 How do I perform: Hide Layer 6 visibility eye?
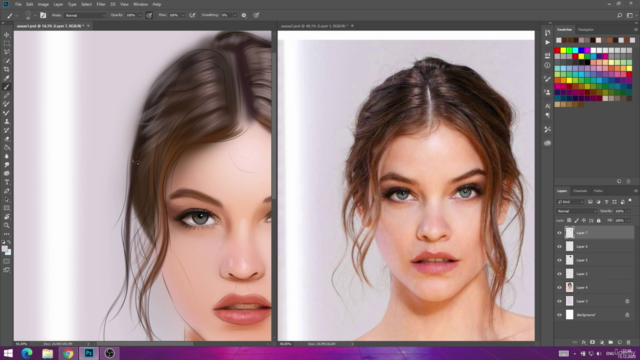click(560, 247)
